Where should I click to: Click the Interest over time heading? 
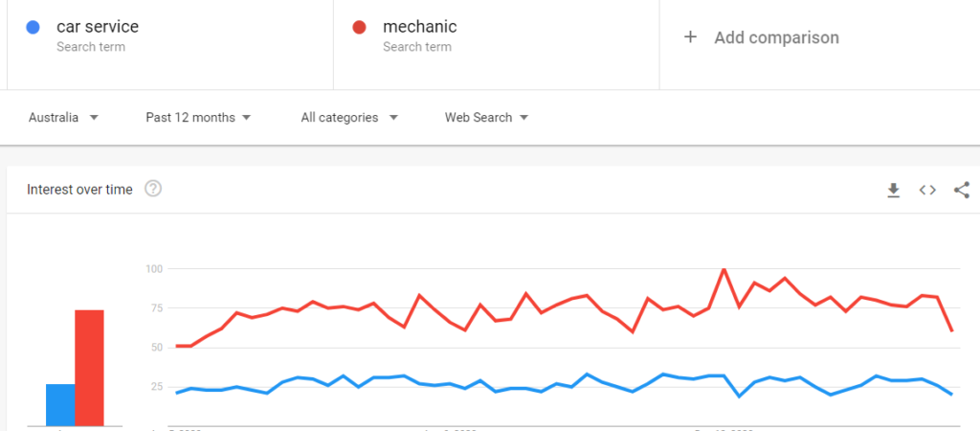pyautogui.click(x=79, y=190)
